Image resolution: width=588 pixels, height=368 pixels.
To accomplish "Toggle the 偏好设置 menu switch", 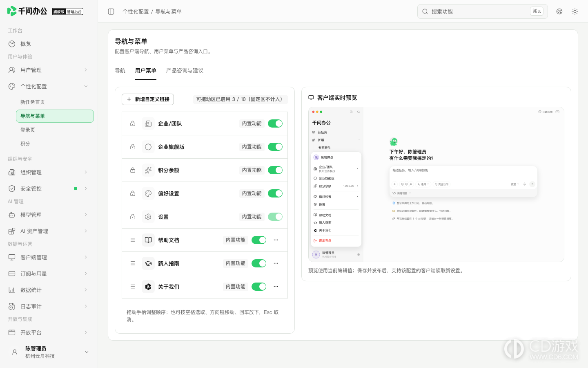I will click(275, 193).
